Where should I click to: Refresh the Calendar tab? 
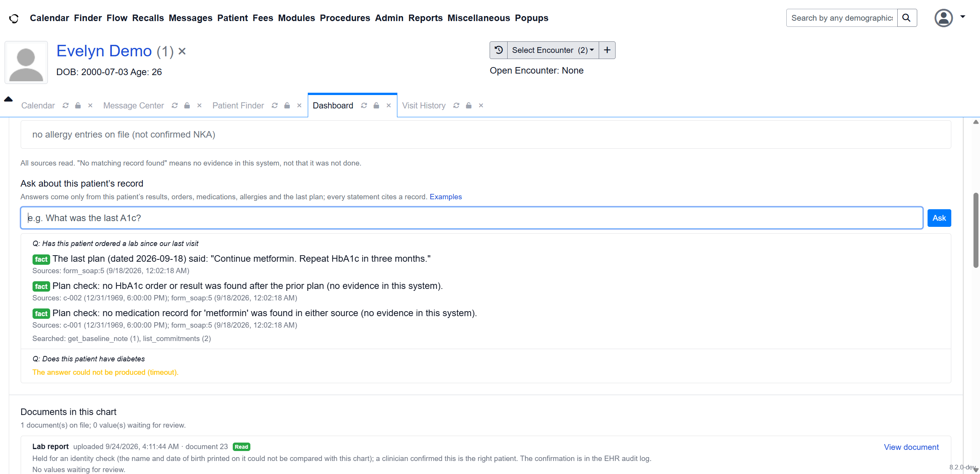point(65,105)
